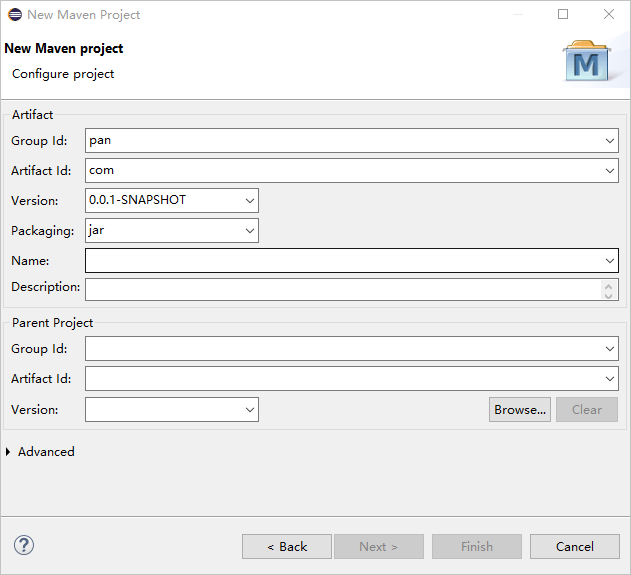The image size is (631, 575).
Task: Open the Artifact Id dropdown showing com
Action: click(x=610, y=171)
